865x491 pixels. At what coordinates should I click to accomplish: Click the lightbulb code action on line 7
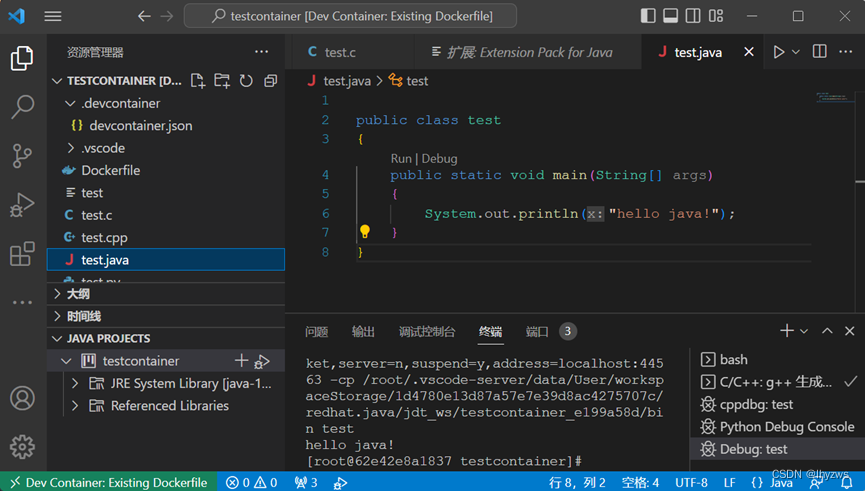(x=365, y=231)
